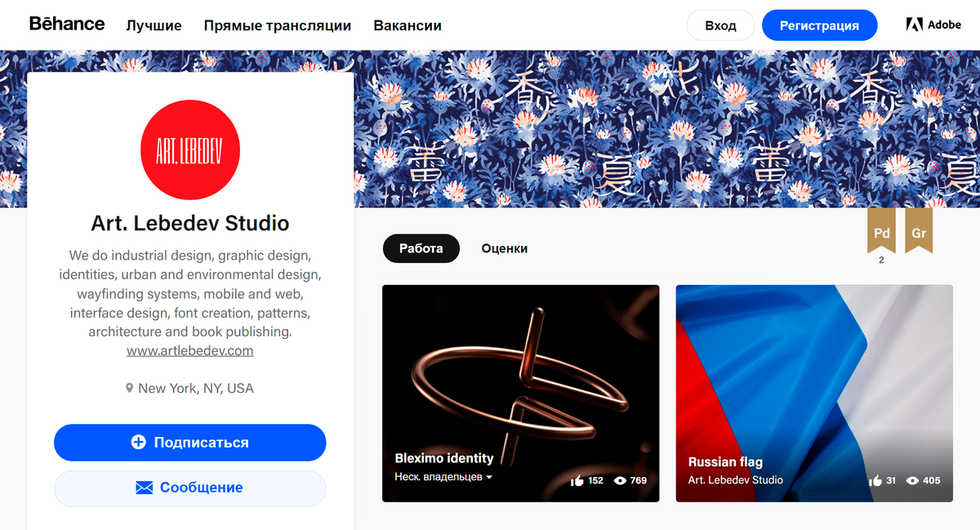Screen dimensions: 980x530
Task: Click the red ART.LEBEDEV profile avatar
Action: [190, 150]
